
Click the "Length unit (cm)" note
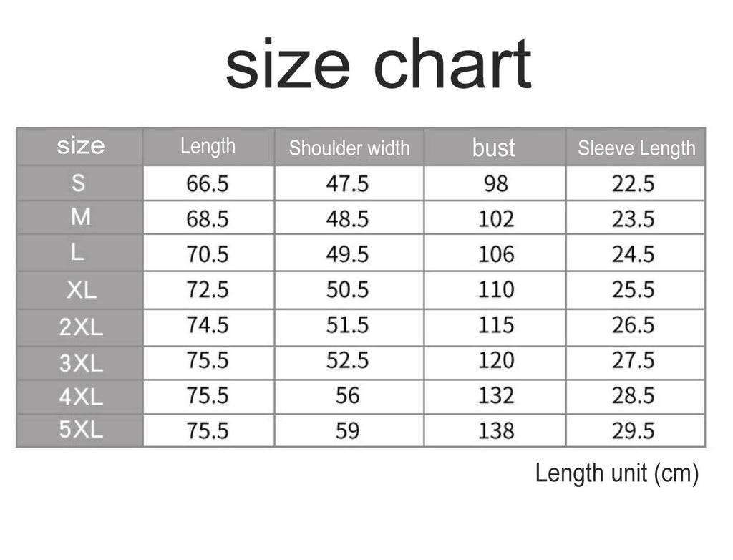point(616,473)
